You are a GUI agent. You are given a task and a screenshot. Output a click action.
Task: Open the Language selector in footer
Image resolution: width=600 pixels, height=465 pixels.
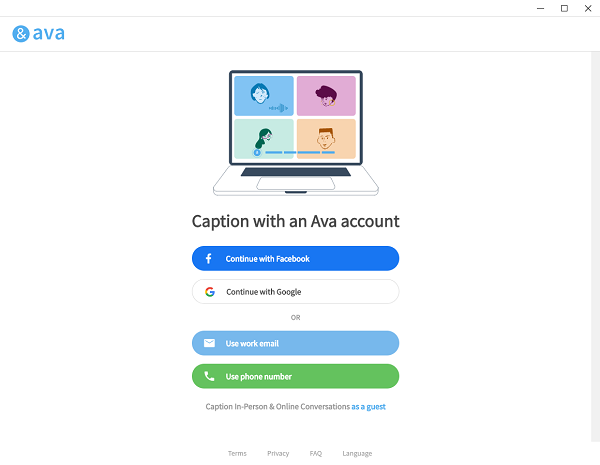357,453
